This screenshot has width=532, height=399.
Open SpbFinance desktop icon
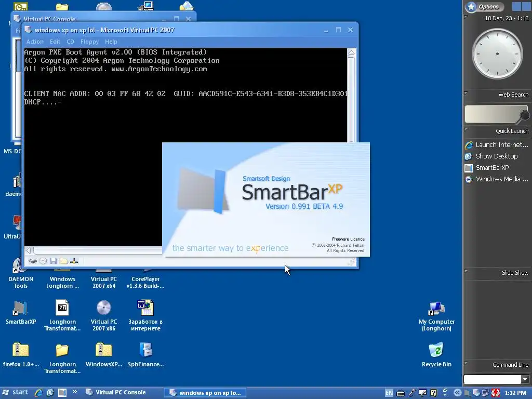click(x=146, y=355)
